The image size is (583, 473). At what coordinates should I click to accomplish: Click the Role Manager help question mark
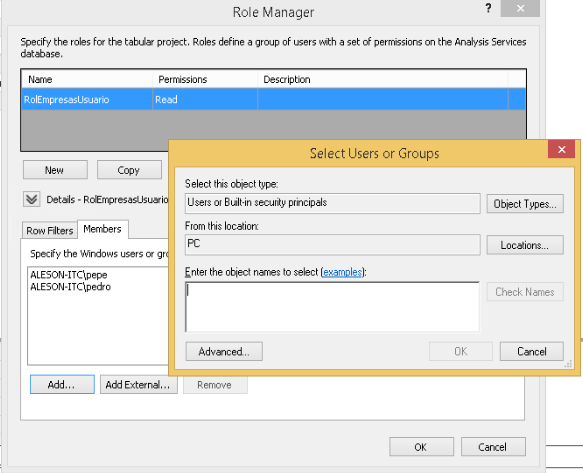[x=488, y=8]
